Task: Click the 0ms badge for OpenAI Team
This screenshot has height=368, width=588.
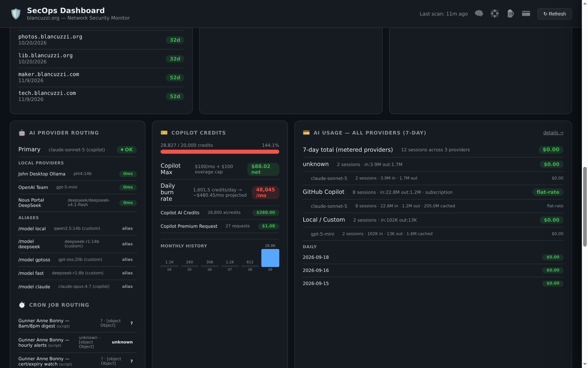Action: (128, 187)
